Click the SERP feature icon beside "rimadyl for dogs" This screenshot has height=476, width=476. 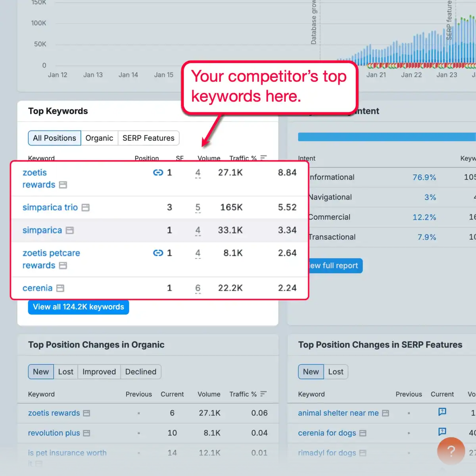363,453
